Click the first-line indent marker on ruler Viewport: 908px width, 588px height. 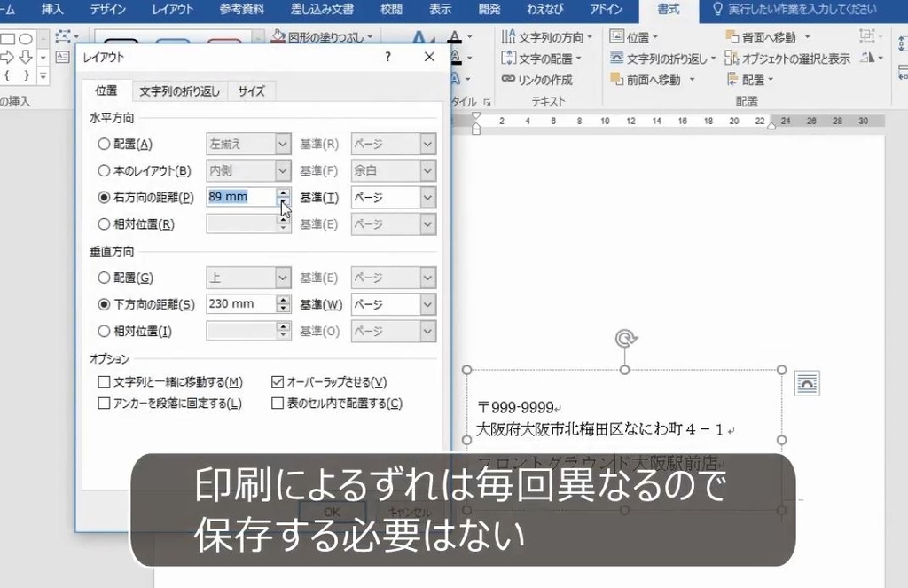[475, 116]
